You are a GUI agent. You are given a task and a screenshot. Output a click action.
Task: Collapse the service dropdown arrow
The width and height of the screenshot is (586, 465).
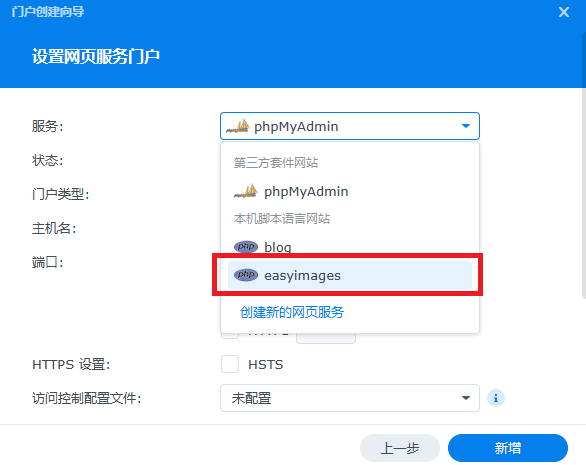pos(466,126)
